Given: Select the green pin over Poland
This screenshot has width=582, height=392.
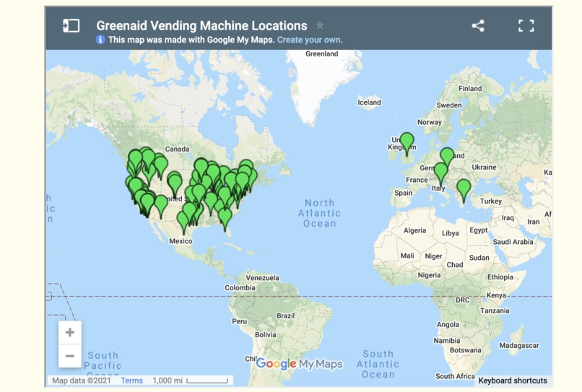Looking at the screenshot, I should [x=447, y=157].
